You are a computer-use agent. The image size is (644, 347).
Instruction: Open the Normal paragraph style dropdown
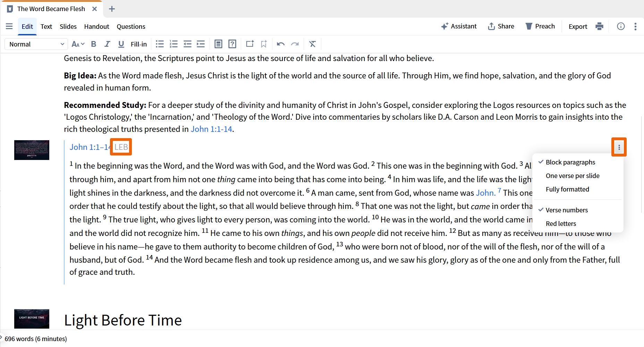(36, 44)
